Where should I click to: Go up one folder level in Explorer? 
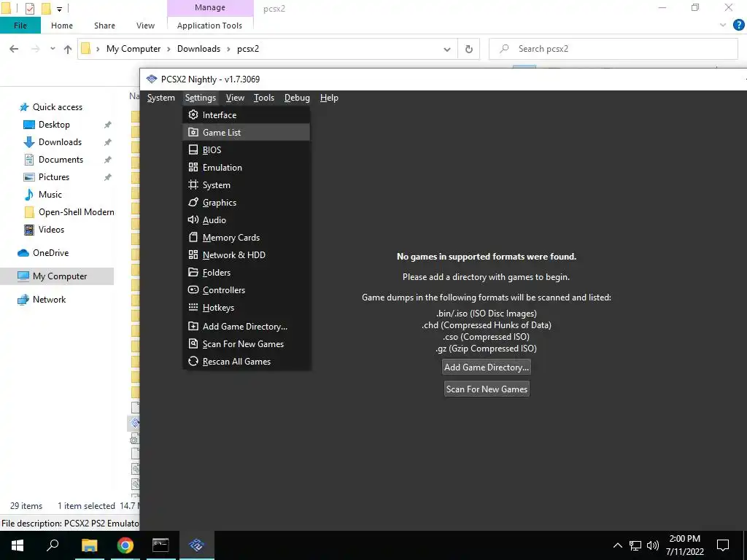pyautogui.click(x=68, y=49)
